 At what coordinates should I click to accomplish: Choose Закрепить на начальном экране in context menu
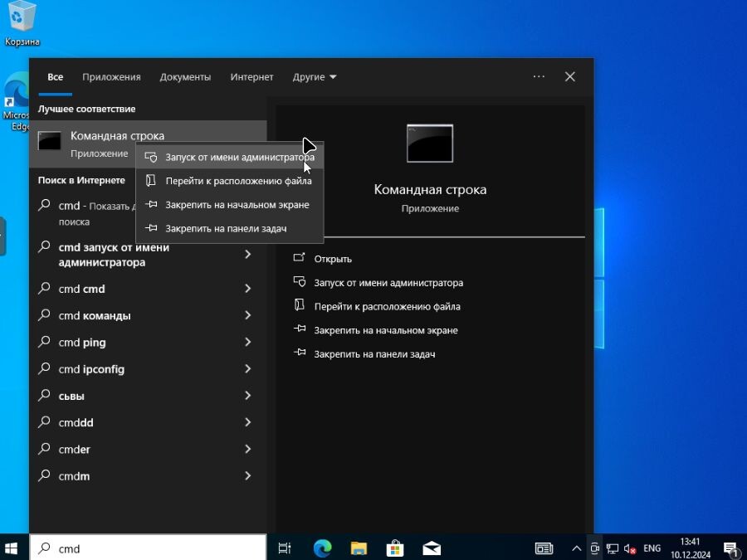pos(230,205)
